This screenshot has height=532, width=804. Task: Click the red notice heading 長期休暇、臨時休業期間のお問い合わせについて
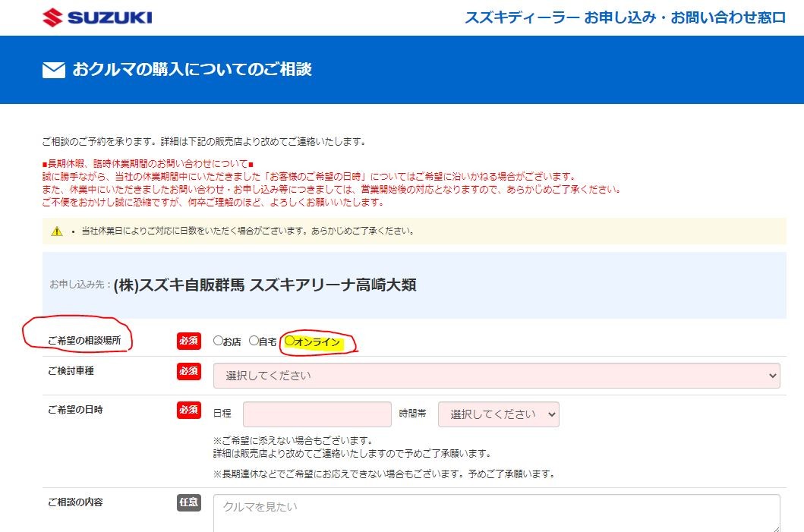[148, 164]
